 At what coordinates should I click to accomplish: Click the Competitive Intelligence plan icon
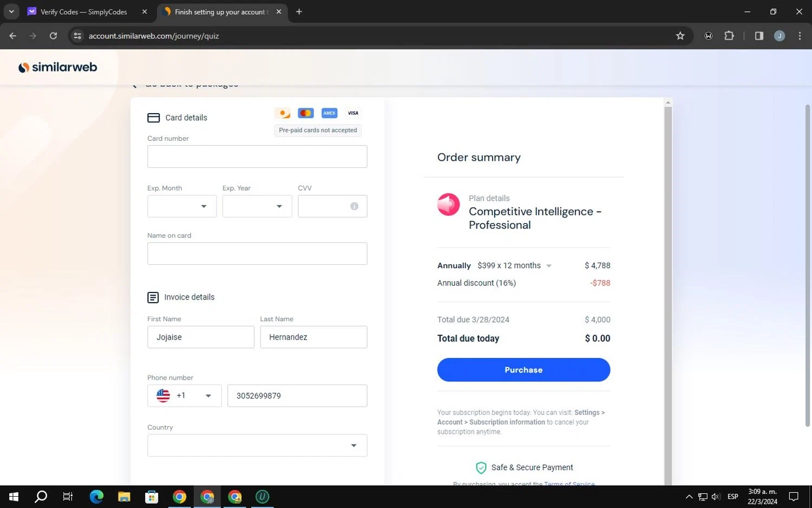448,205
